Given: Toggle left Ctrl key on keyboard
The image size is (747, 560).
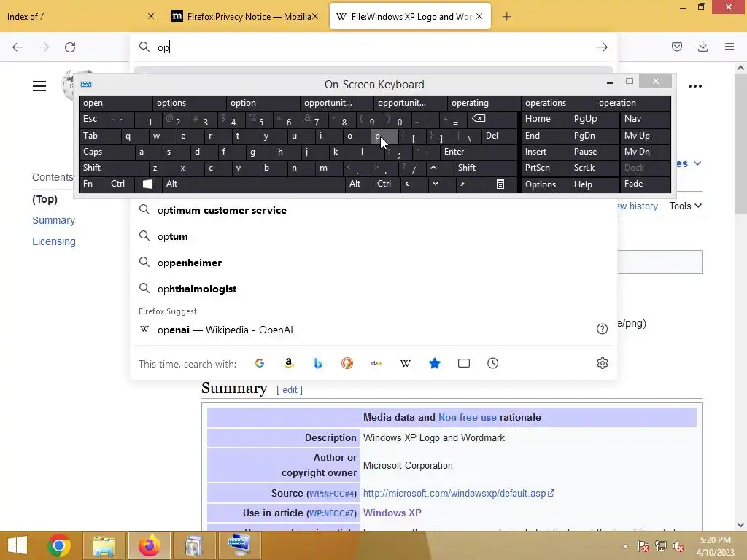Looking at the screenshot, I should pos(121,184).
